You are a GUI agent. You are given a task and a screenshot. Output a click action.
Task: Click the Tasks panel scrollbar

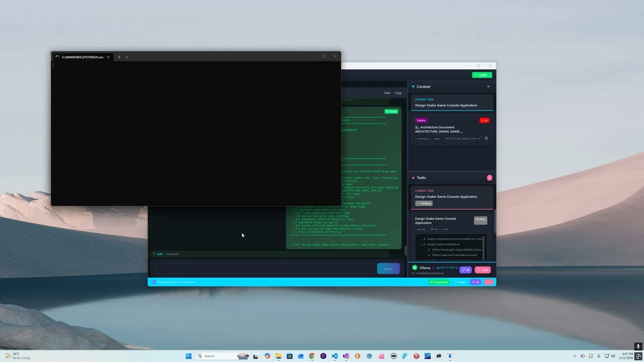click(x=495, y=221)
